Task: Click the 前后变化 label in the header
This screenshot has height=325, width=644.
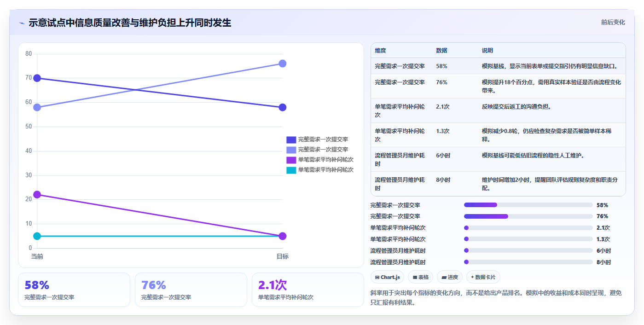Action: (613, 22)
